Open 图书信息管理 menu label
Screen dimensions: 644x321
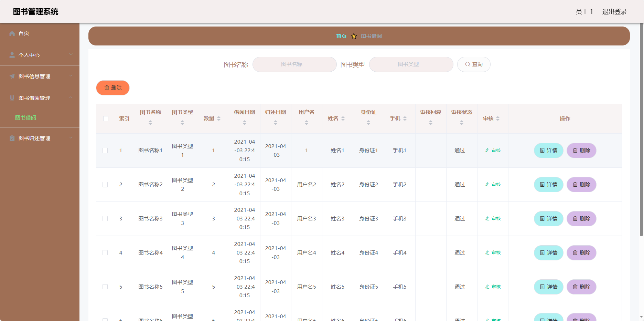34,76
